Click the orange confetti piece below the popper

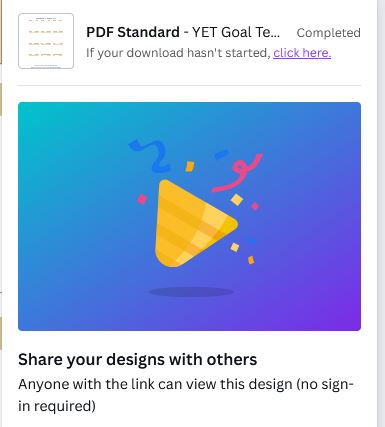251,260
